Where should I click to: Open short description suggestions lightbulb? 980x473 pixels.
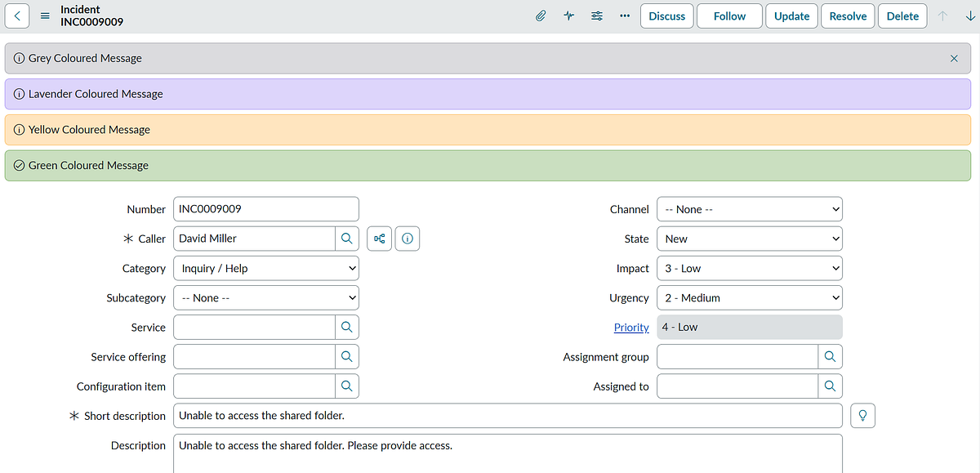tap(862, 415)
